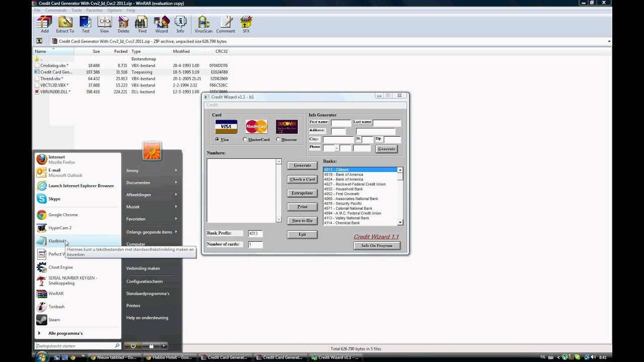Open Microsoft Outlook E-mail from Start menu
644x362 pixels.
78,172
